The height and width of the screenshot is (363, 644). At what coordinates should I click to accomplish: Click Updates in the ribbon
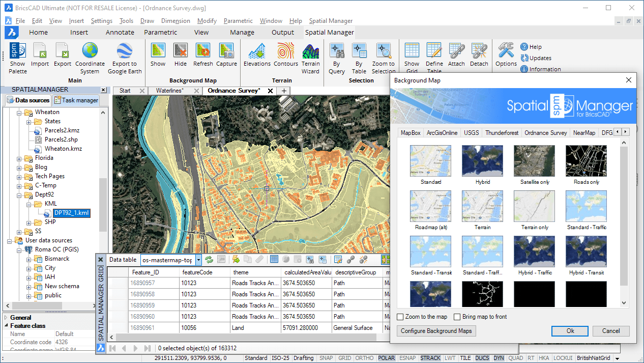(536, 58)
